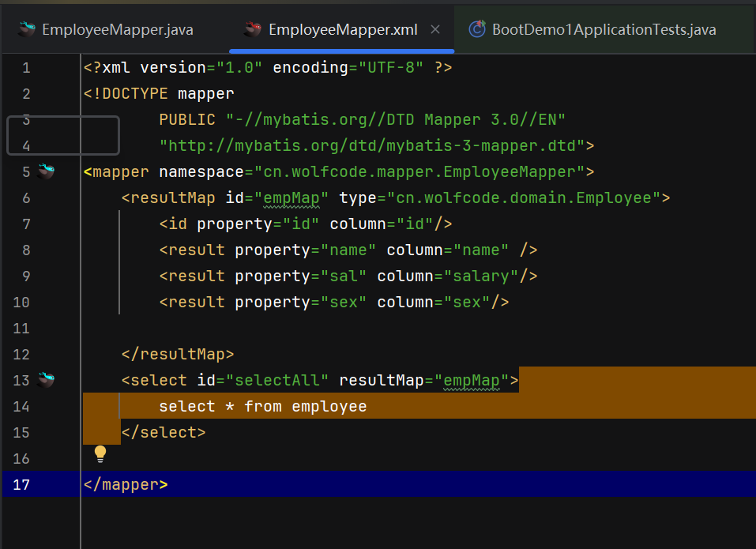This screenshot has height=549, width=756.
Task: Click the closing mapper tag on line 17
Action: pos(126,484)
